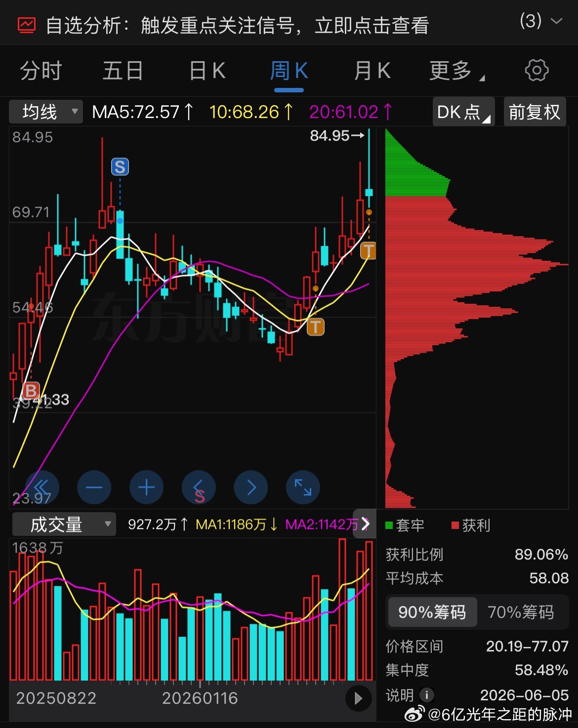Tap the upper orange T marker
Screen dimensions: 578x728
368,250
